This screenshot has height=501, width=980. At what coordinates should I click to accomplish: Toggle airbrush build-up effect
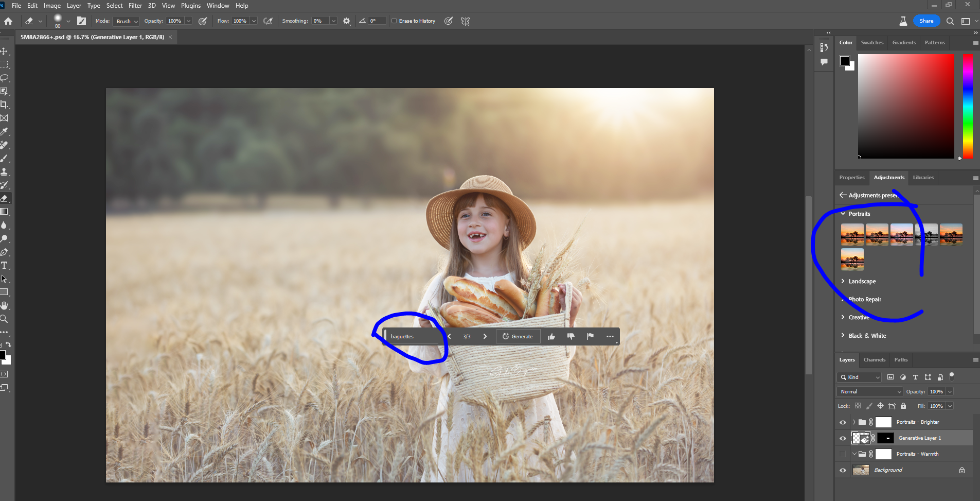click(x=268, y=21)
